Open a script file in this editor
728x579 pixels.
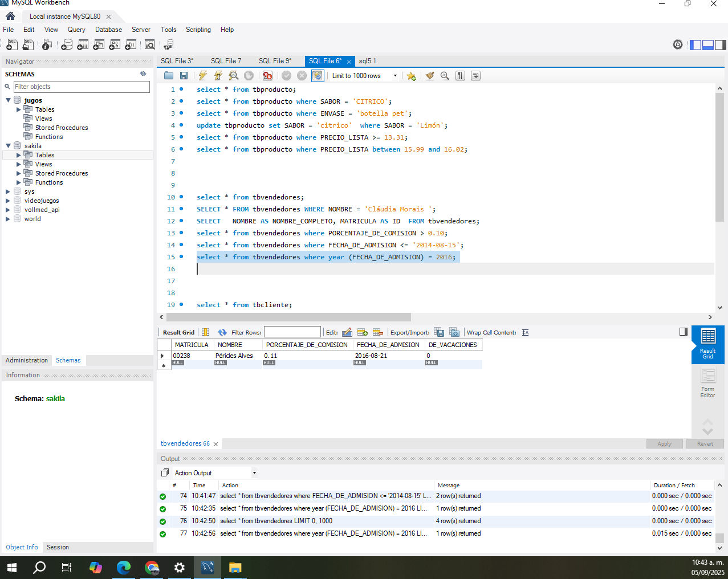click(x=169, y=76)
